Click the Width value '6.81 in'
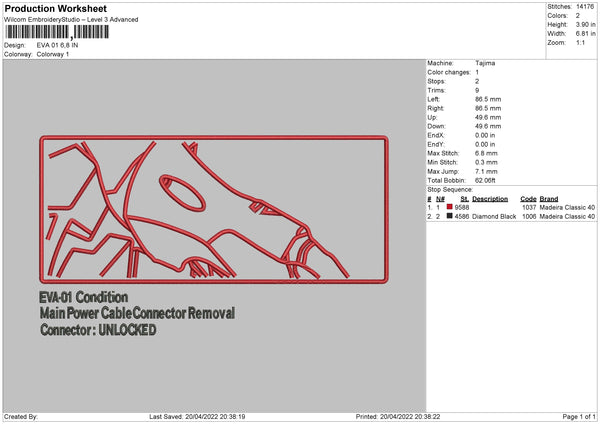 coord(585,34)
